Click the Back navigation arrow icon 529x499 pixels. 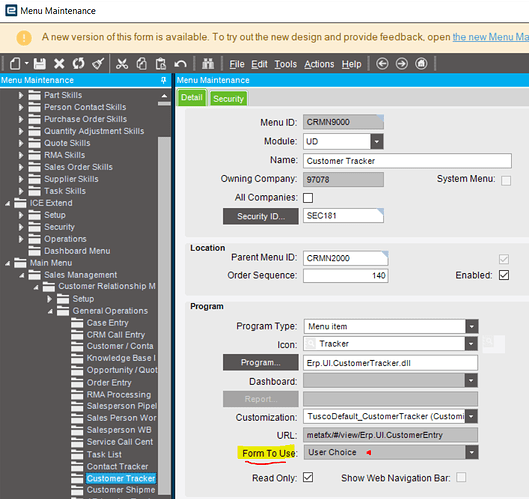[382, 63]
